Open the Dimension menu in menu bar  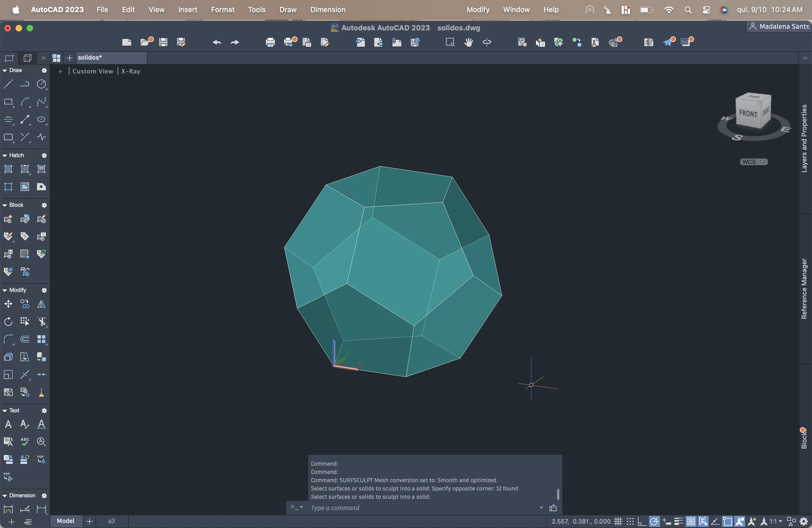tap(328, 10)
